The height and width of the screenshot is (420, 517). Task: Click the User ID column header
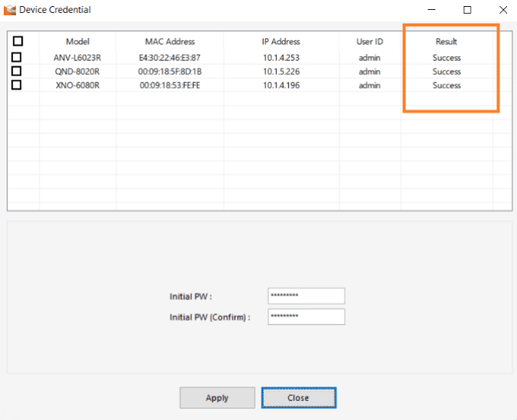click(x=370, y=42)
